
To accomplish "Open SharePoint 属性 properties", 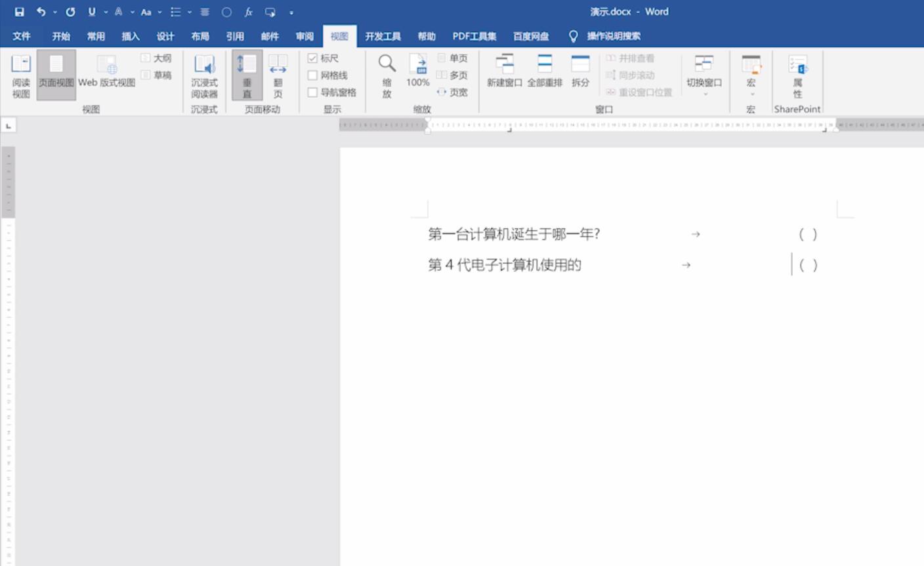I will point(797,76).
